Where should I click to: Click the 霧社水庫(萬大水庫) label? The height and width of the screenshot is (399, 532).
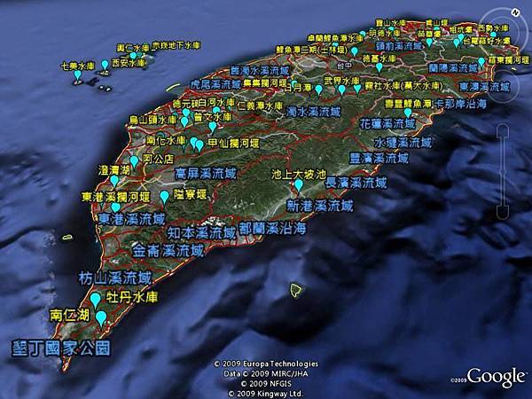(403, 85)
